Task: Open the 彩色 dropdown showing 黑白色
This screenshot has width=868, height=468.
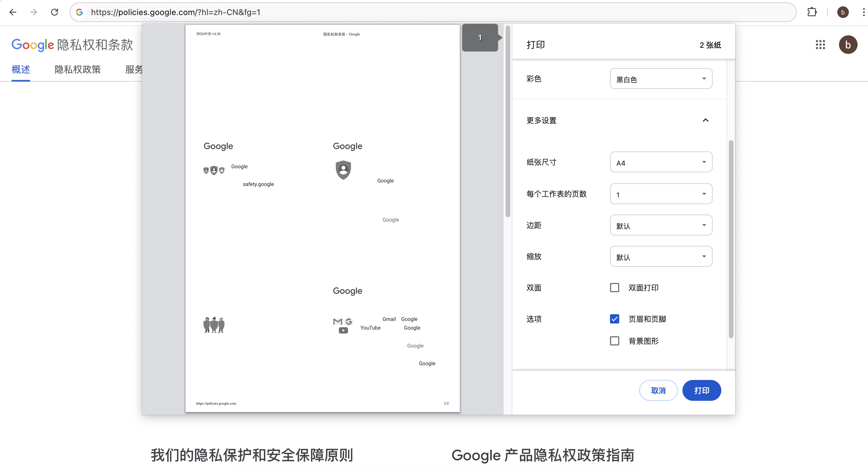Action: pyautogui.click(x=660, y=79)
